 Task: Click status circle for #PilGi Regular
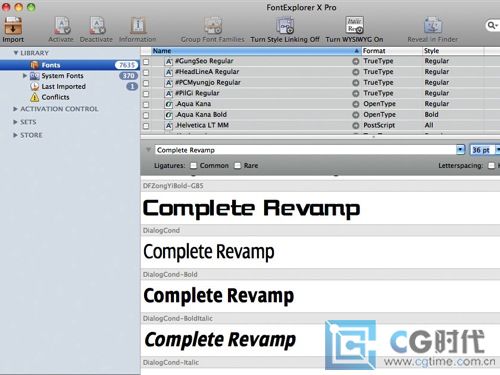coord(356,93)
